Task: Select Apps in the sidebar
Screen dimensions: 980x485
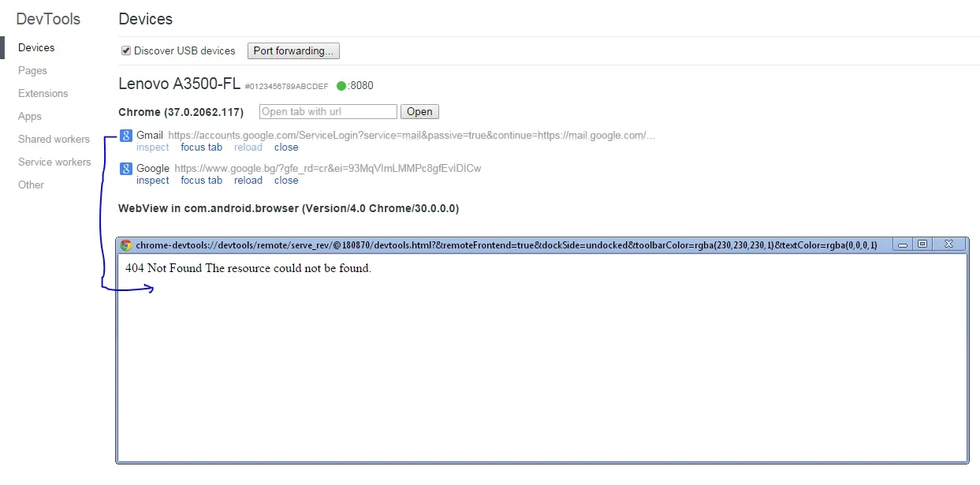Action: 29,117
